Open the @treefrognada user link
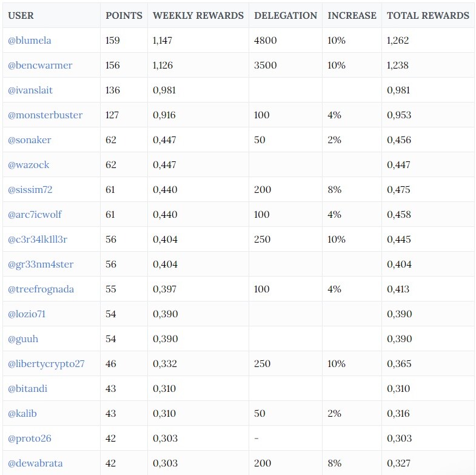 41,289
